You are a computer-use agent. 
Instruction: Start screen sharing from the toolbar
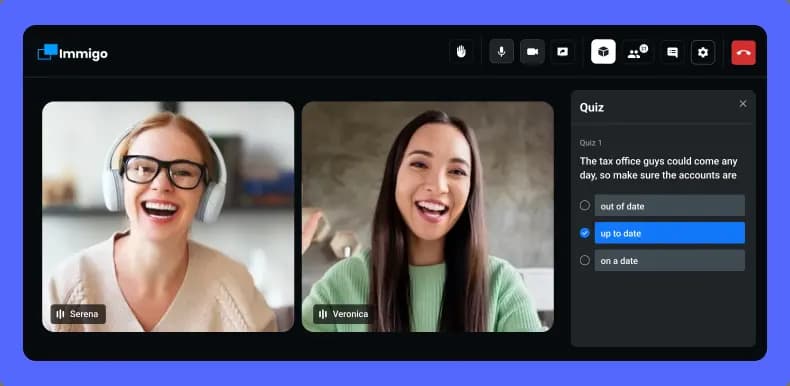[563, 52]
